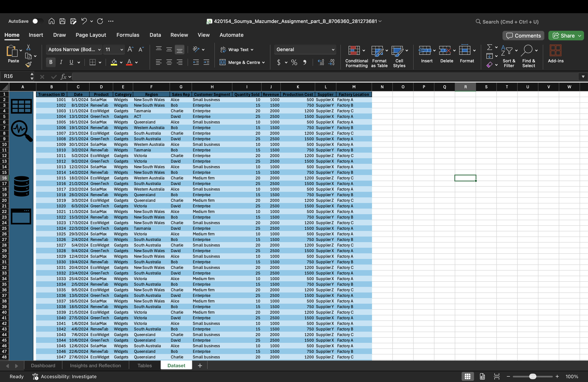
Task: Click the Home icon in title bar
Action: point(51,21)
